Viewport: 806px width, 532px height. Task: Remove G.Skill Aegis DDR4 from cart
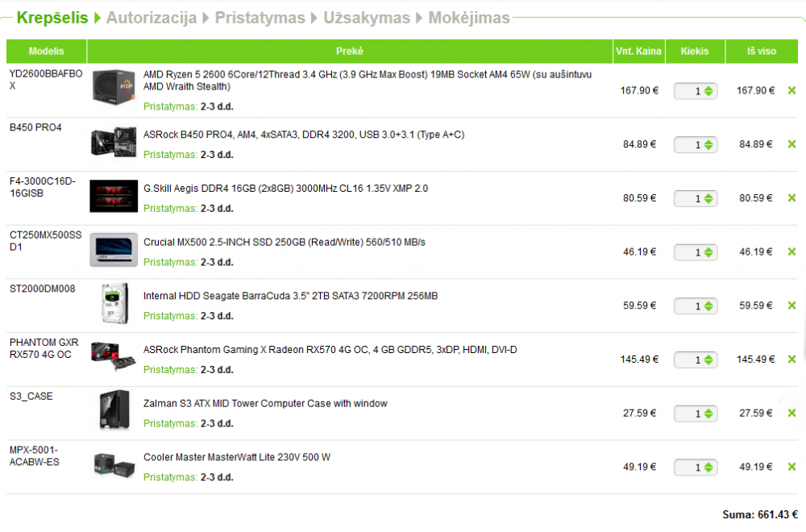tap(791, 198)
